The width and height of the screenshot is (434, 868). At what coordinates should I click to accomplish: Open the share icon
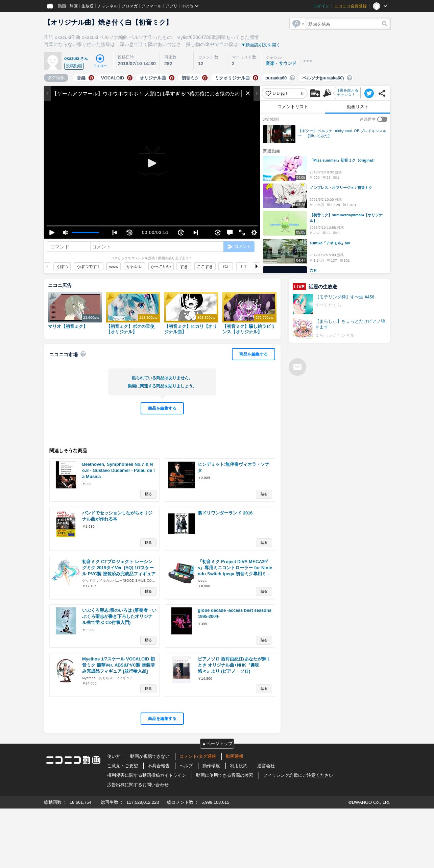tap(382, 93)
